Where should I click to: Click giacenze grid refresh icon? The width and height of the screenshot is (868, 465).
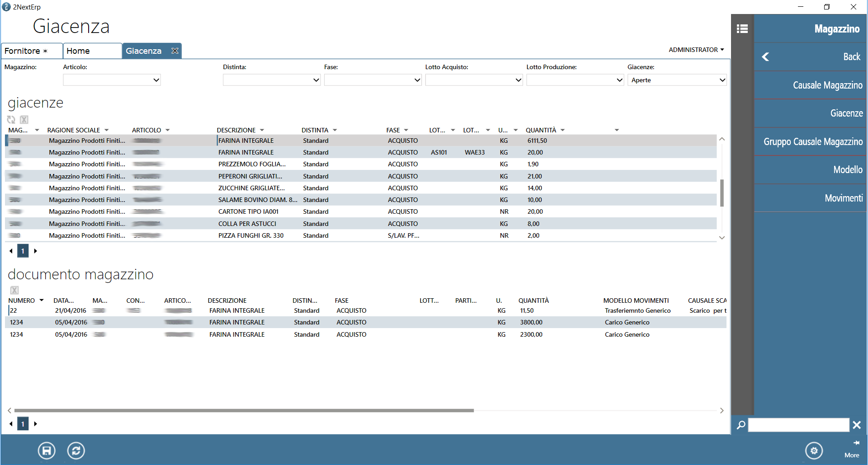click(11, 120)
